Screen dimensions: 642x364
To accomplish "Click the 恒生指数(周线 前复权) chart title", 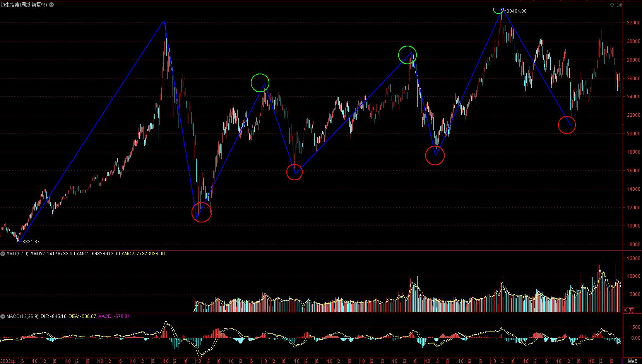I will coord(24,5).
